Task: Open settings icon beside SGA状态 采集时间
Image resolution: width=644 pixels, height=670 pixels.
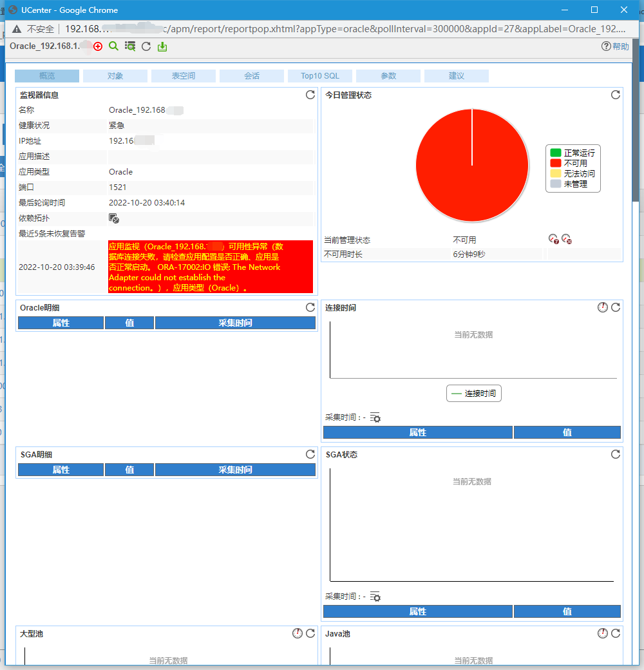Action: point(375,597)
